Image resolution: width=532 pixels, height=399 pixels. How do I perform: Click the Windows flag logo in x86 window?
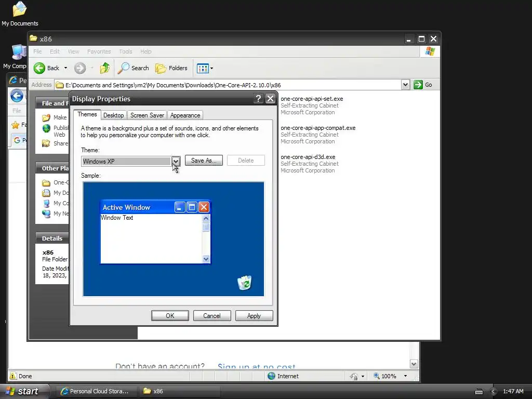click(x=430, y=51)
